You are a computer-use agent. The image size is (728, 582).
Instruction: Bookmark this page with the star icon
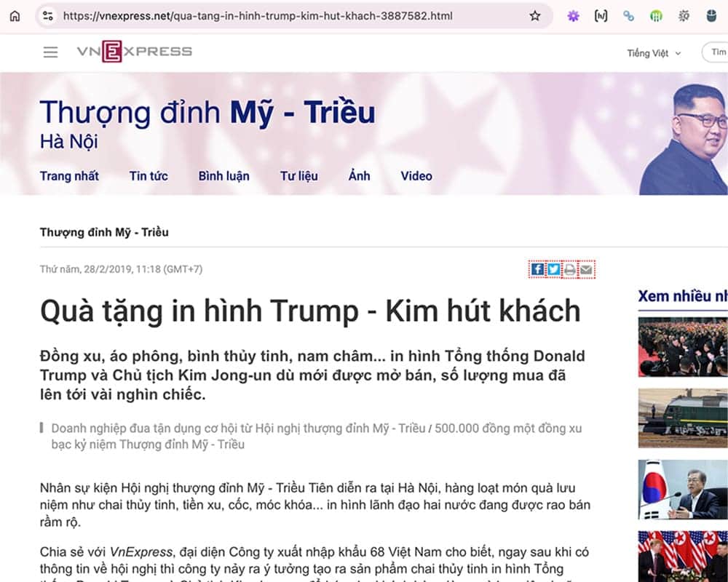coord(535,16)
